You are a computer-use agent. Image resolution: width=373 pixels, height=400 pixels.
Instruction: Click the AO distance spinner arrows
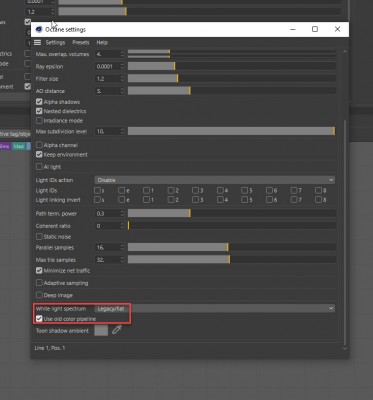click(122, 91)
